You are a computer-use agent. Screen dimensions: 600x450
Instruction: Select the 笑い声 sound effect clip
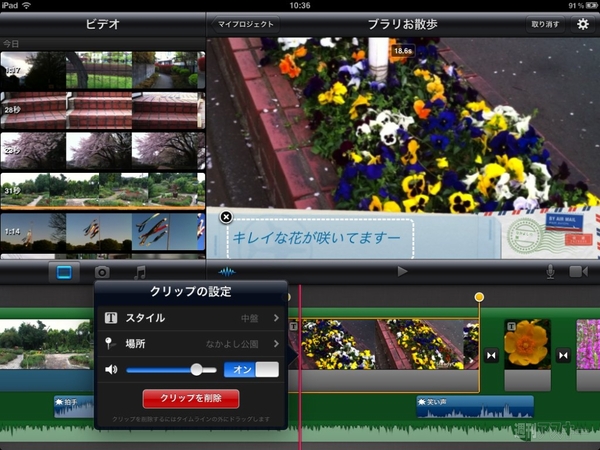(x=475, y=407)
